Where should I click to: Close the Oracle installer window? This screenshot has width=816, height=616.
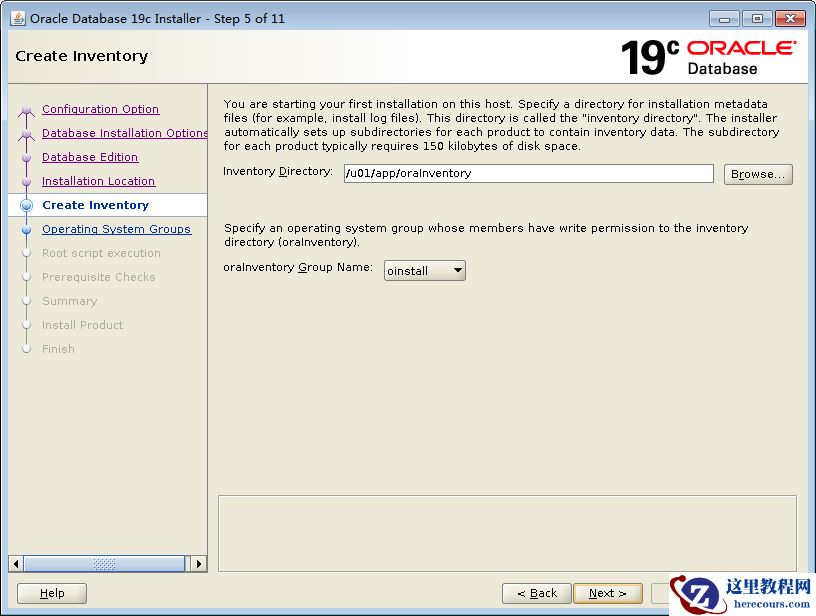point(790,19)
